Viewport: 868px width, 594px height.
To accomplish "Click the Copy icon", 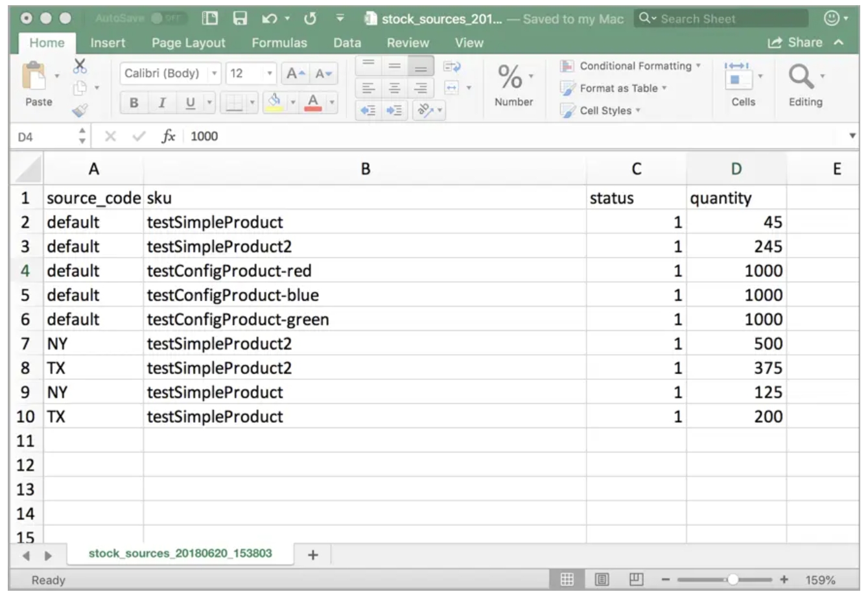I will [x=80, y=88].
